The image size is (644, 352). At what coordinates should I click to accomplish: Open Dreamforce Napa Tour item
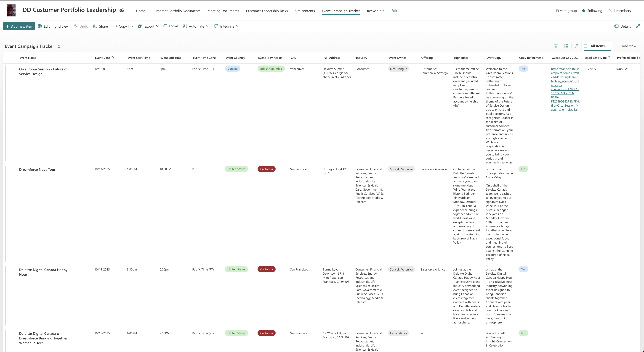[37, 169]
